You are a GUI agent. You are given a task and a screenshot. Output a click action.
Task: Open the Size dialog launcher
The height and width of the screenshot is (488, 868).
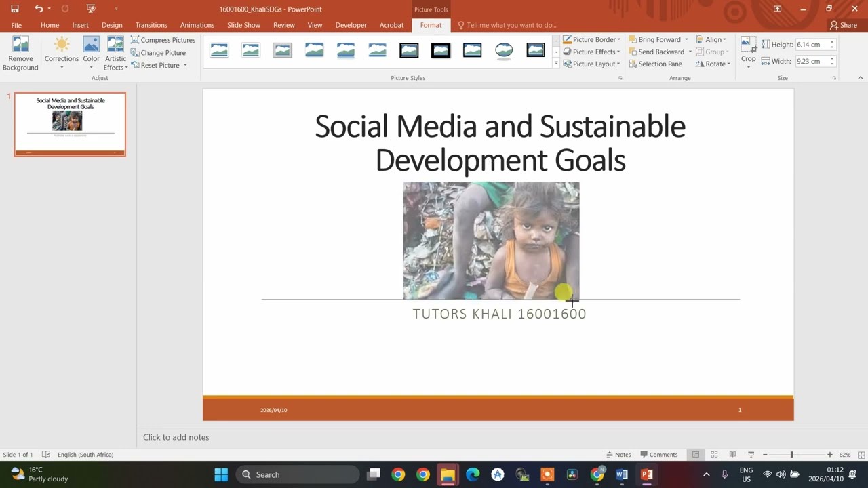click(834, 79)
